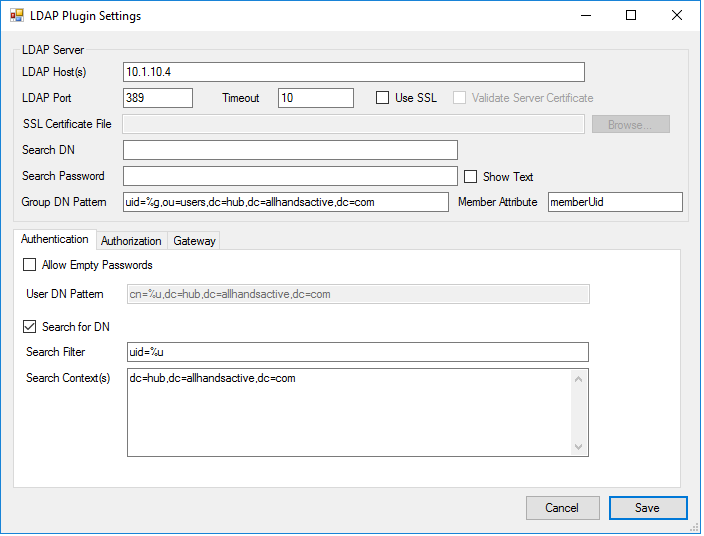The image size is (704, 536).
Task: Click the Search Context scrollbar down arrow
Action: (x=578, y=447)
